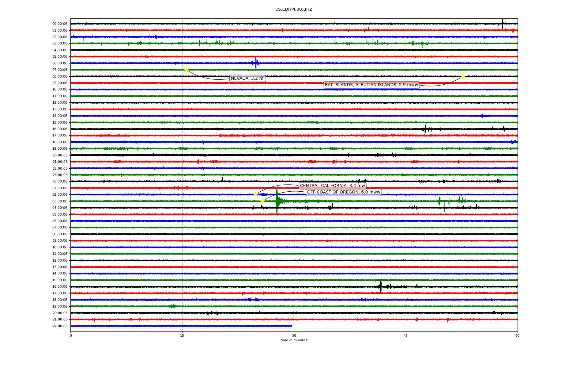Click CENTRAL CALIFORNIA, 3.4 mw annotation

[x=332, y=186]
